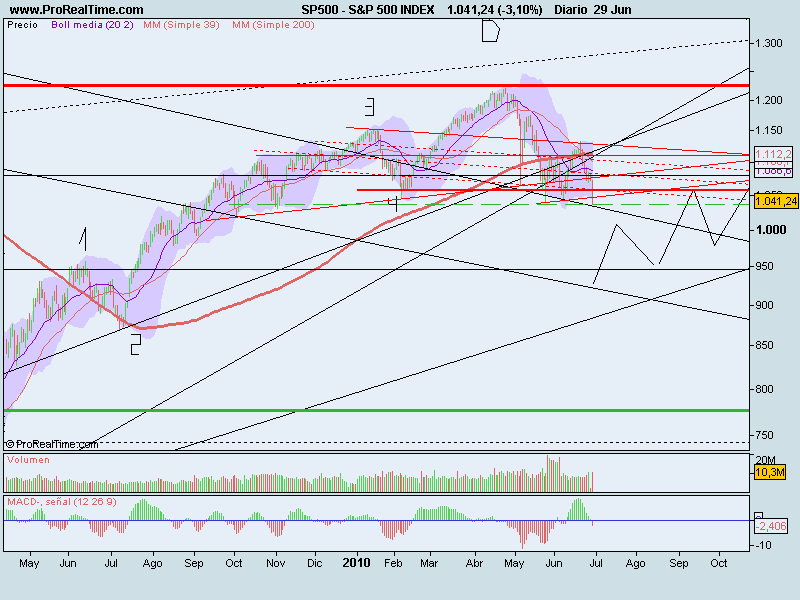The image size is (800, 600).
Task: Click the header quote 1.041,24 (-3,10%)
Action: tap(494, 10)
